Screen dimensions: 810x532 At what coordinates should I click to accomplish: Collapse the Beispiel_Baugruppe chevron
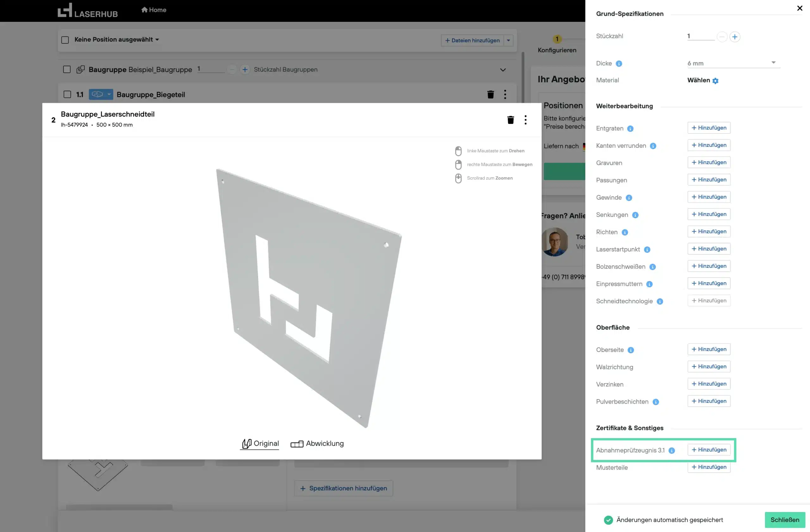(x=503, y=70)
